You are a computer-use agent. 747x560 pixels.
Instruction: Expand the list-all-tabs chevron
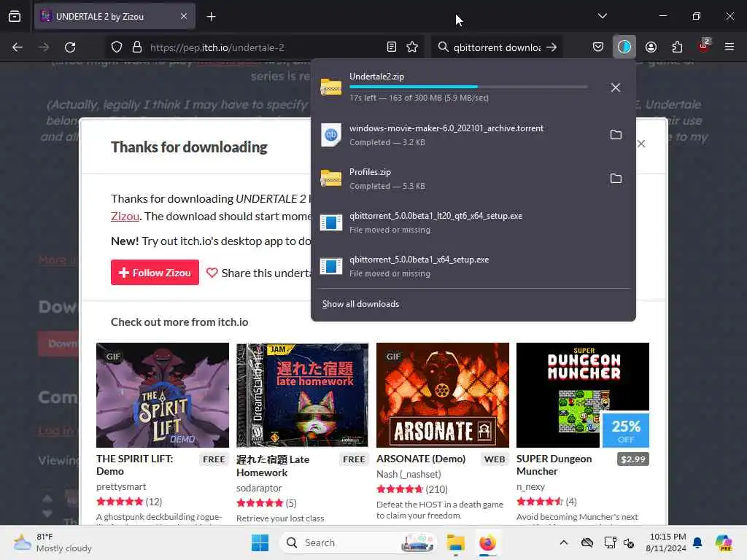click(602, 16)
